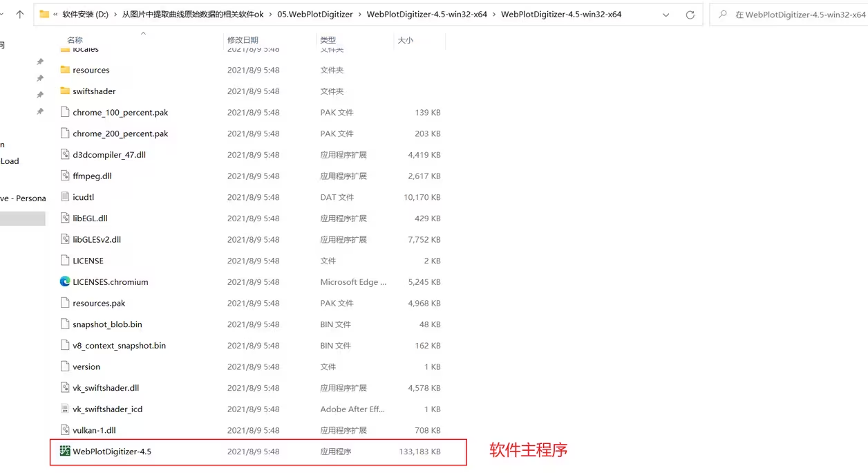Click the libEGL.dll file icon

point(65,218)
